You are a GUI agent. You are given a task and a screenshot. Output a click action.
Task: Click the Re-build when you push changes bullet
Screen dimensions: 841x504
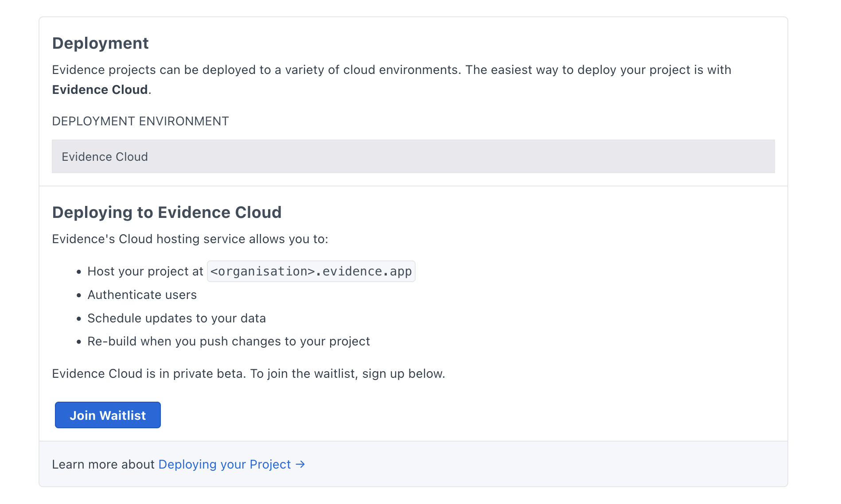pos(229,341)
